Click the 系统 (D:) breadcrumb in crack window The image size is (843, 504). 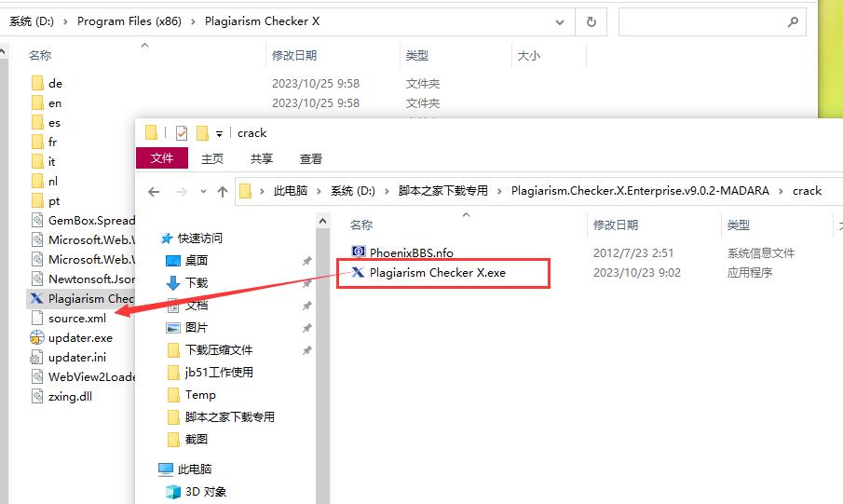[x=353, y=191]
